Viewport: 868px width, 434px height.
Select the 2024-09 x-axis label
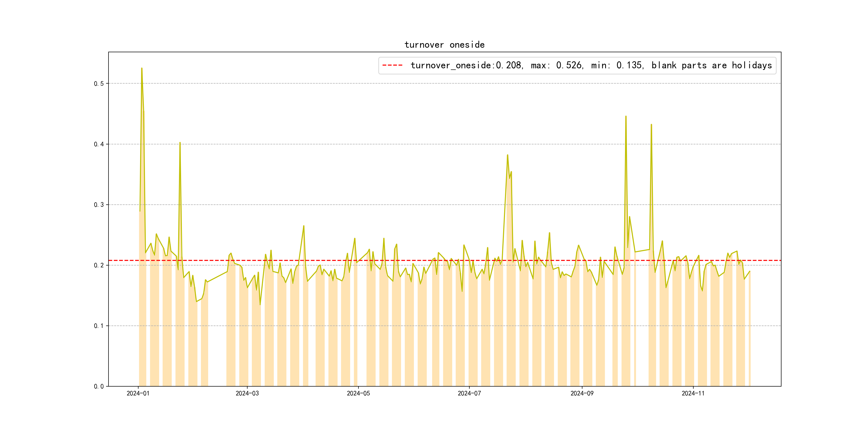(582, 393)
